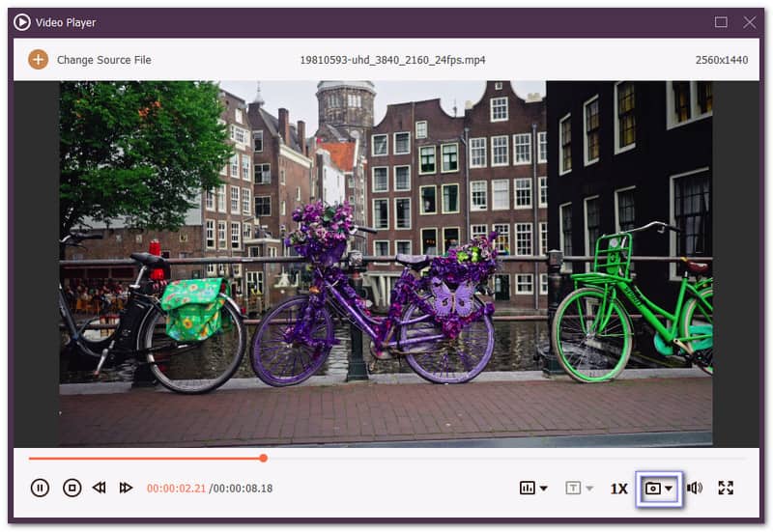773x532 pixels.
Task: Expand the audio track dropdown arrow
Action: 544,489
